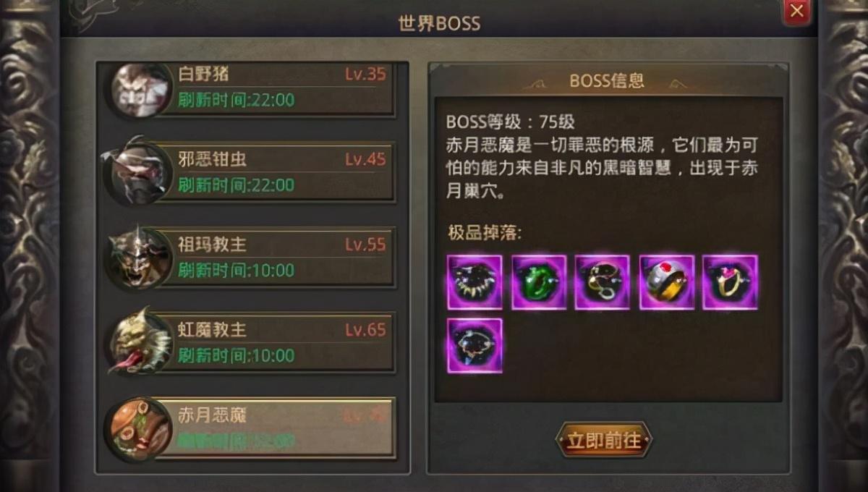
Task: Tap the gold chain bracelet drop item
Action: 603,282
